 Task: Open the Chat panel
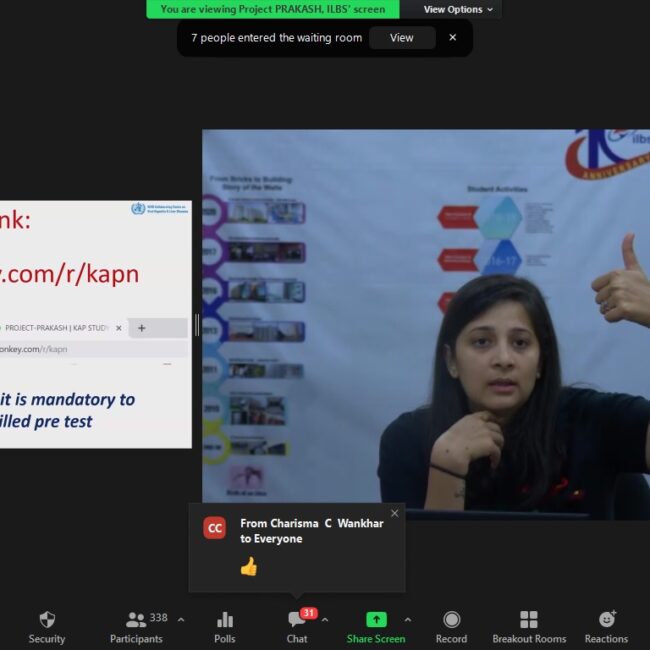pos(297,626)
